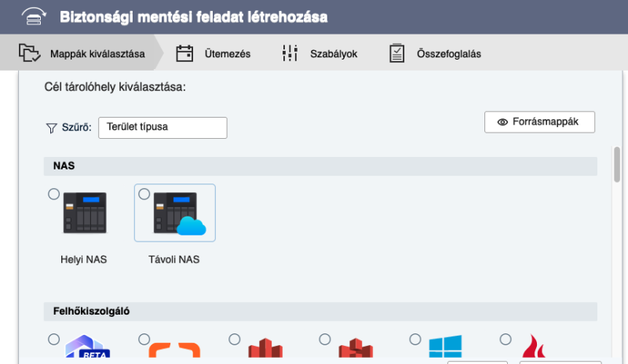Click the folder checkmark icon
The image size is (628, 364).
(29, 53)
